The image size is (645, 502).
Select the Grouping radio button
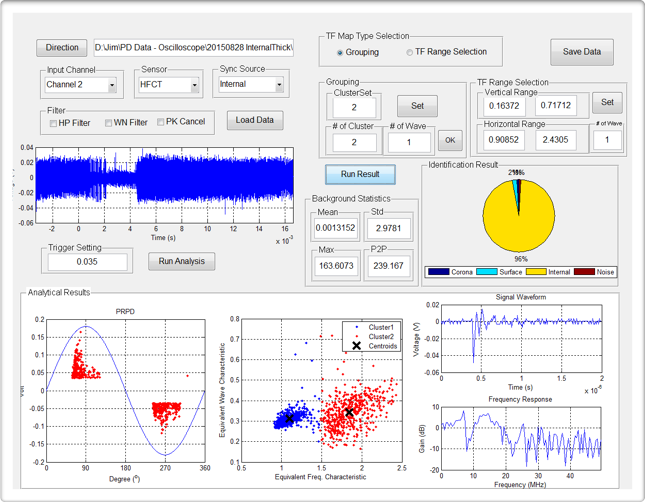(341, 52)
